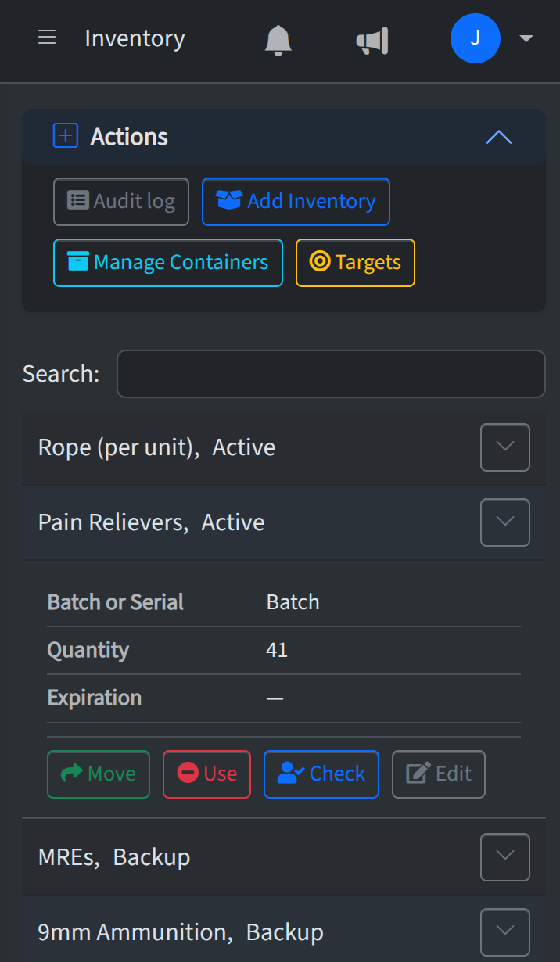Expand the MREs, Backup row

(x=504, y=856)
